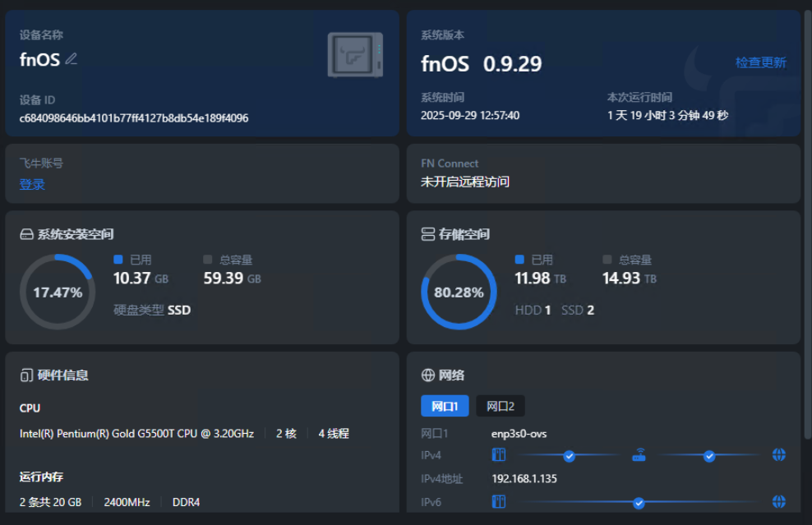Click the 17.47% system usage ring
Image resolution: width=812 pixels, height=525 pixels.
click(58, 292)
